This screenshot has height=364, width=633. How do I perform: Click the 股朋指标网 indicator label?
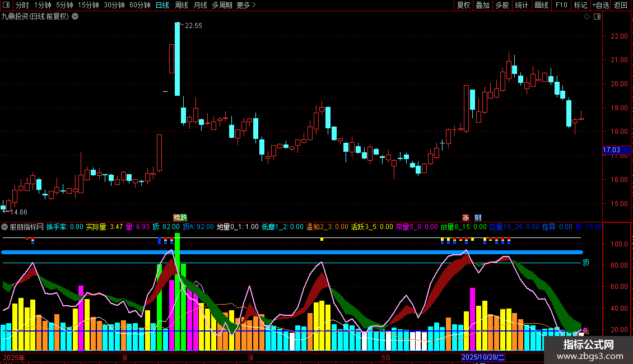pyautogui.click(x=27, y=227)
